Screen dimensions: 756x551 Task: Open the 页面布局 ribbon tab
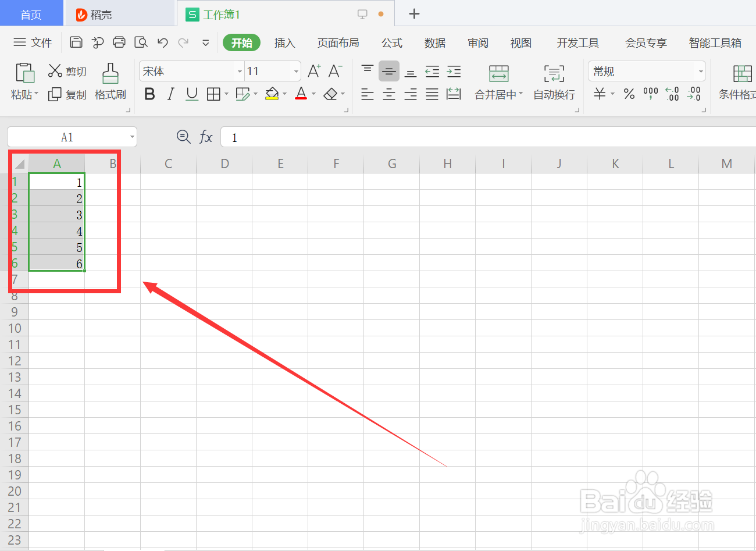[x=338, y=42]
